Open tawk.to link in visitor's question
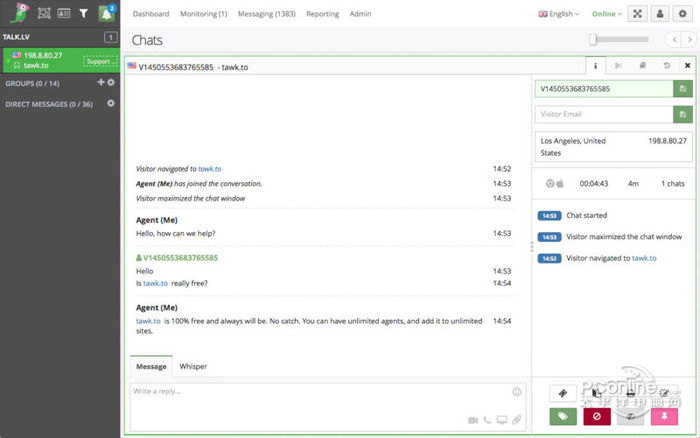The height and width of the screenshot is (438, 700). pos(155,283)
